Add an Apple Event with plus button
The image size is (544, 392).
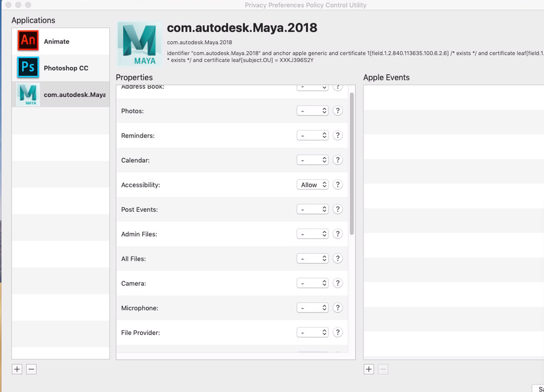point(369,369)
